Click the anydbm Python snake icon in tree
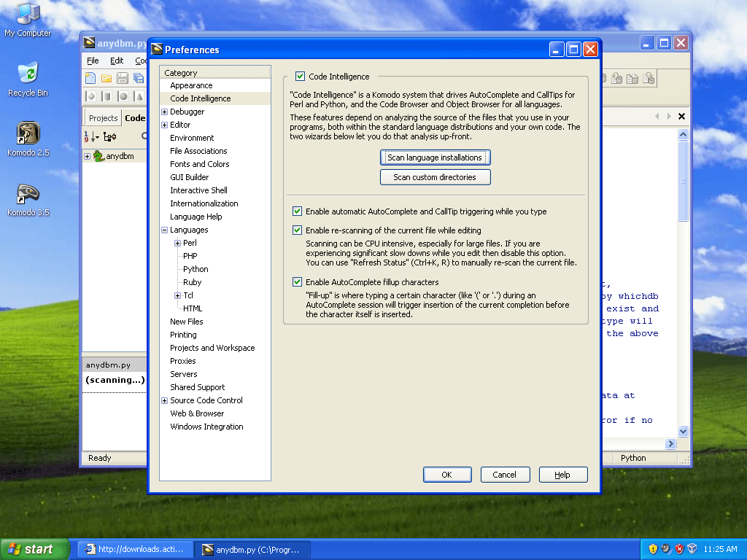 [98, 156]
